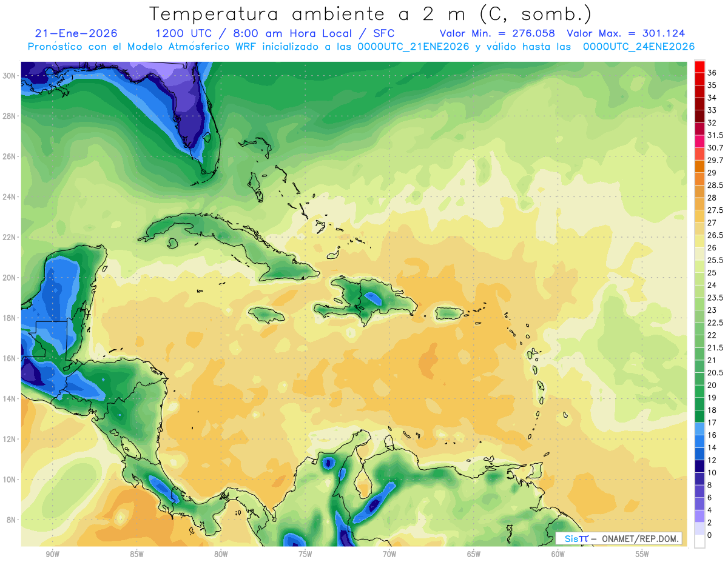Screen dimensions: 728x562
Task: Click the legend value 21.5
Action: (715, 348)
